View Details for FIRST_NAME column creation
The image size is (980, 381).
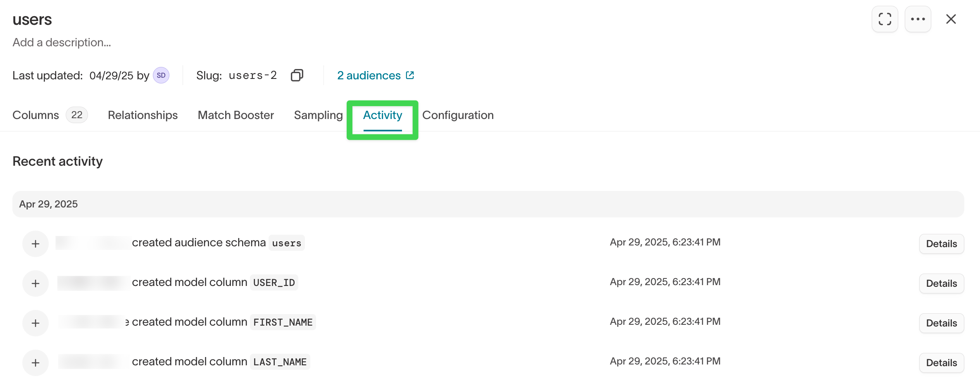[x=942, y=323]
